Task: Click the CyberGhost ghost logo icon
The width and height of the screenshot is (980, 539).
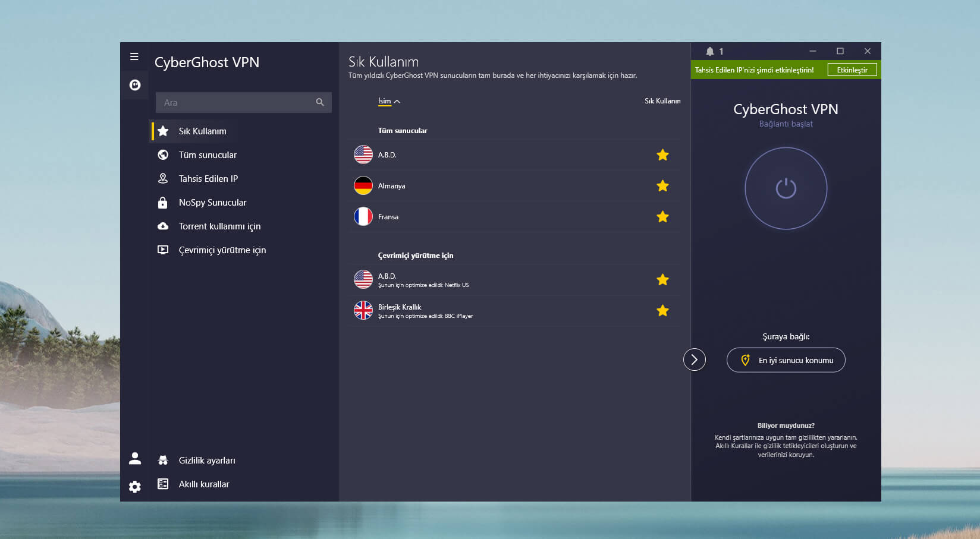Action: click(135, 85)
